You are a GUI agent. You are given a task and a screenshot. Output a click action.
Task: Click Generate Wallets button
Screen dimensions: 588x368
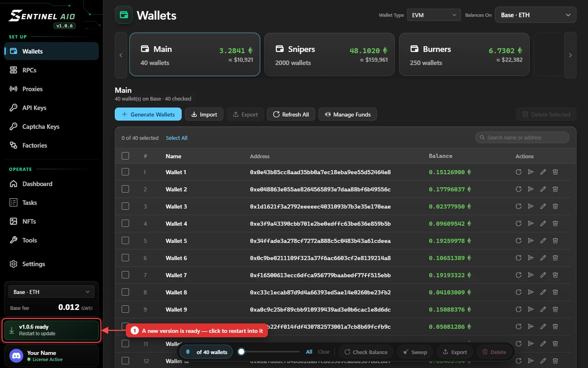click(x=148, y=114)
